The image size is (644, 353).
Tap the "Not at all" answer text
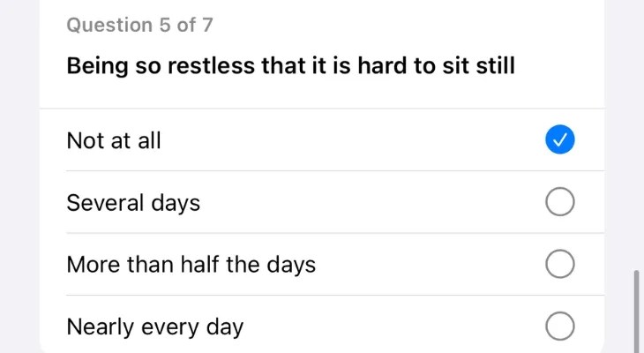[114, 139]
